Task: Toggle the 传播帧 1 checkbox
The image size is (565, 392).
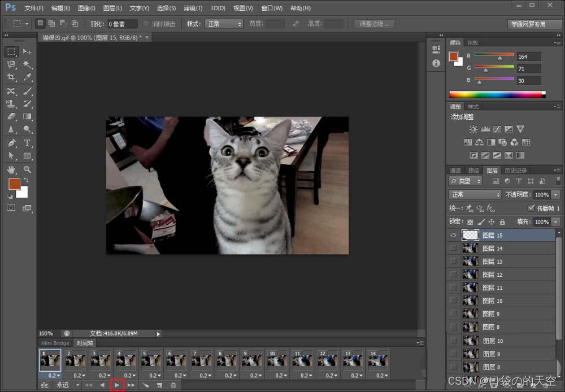Action: pos(531,208)
